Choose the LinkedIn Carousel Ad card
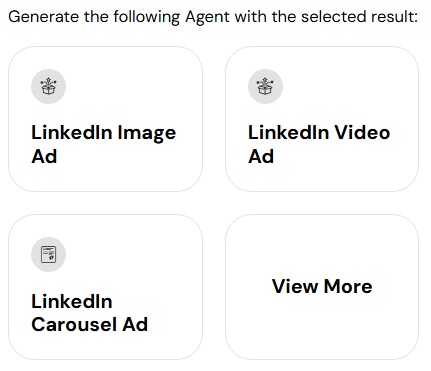This screenshot has width=431, height=371. [105, 287]
